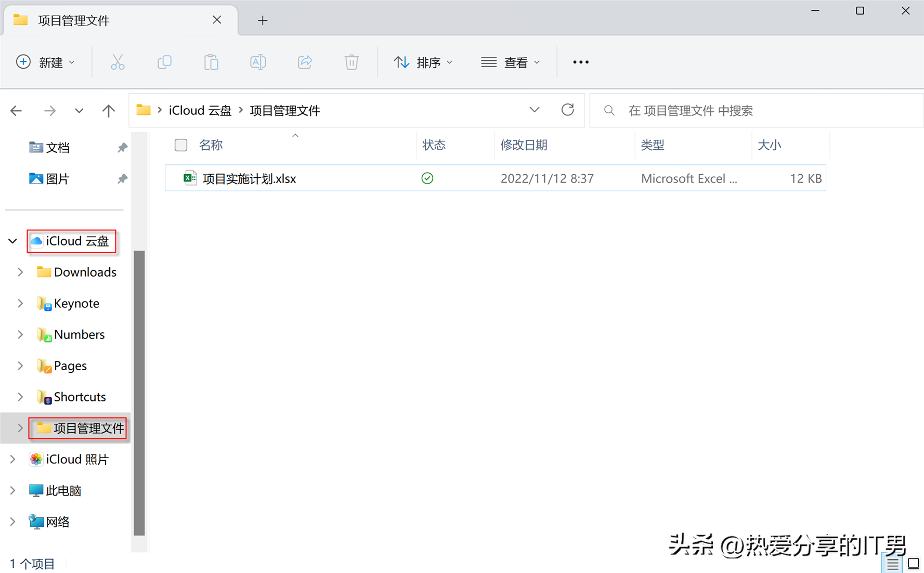Click the Excel icon of 项目实施计划.xlsx
The height and width of the screenshot is (573, 924).
pos(190,178)
